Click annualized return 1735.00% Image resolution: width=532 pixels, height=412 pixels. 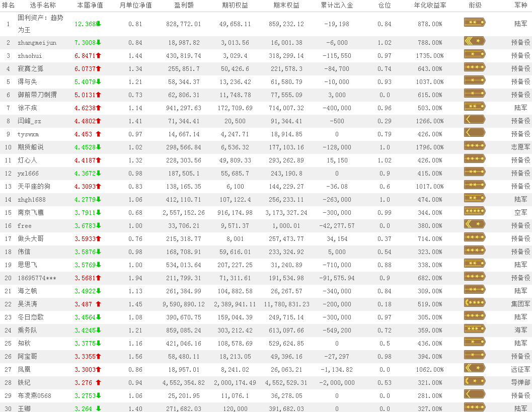[x=430, y=56]
